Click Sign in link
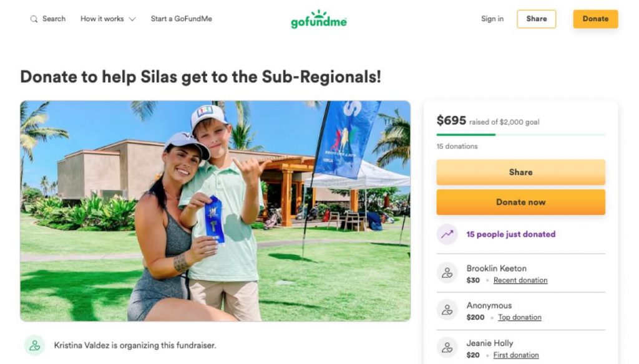This screenshot has width=639, height=364. pyautogui.click(x=492, y=19)
